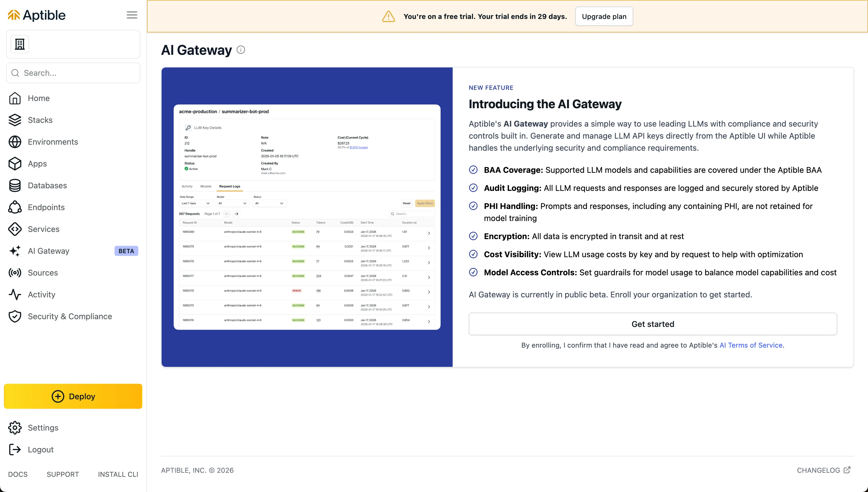
Task: Click the Environments globe icon
Action: click(x=15, y=142)
